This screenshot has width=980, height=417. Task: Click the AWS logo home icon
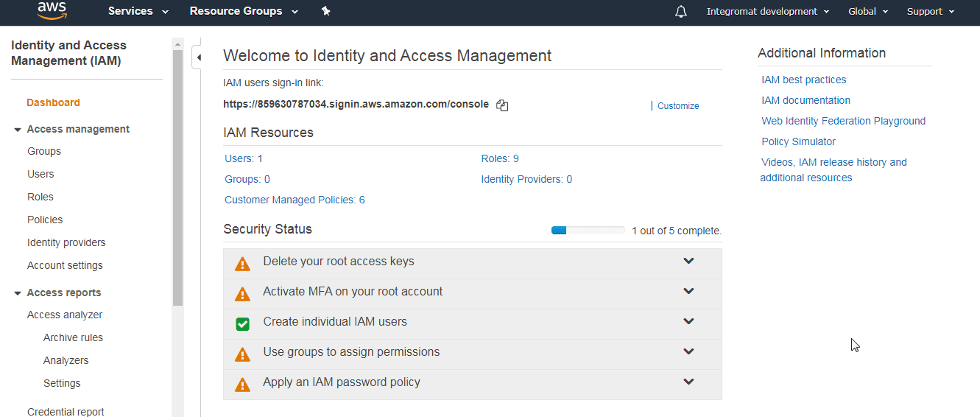coord(52,10)
